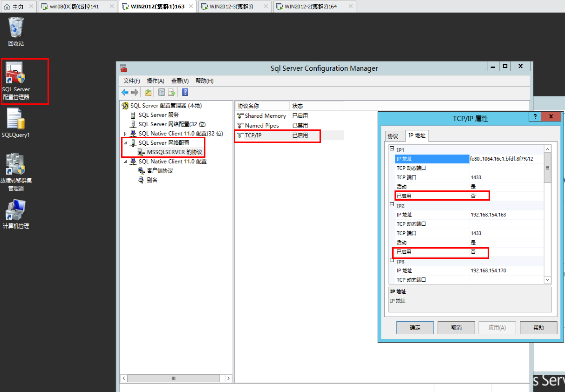Screen dimensions: 565x392
Task: Collapse the IP2 property group
Action: [x=391, y=205]
